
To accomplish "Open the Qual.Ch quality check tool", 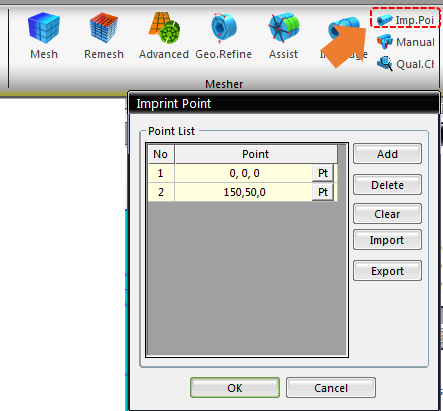I will pyautogui.click(x=405, y=63).
